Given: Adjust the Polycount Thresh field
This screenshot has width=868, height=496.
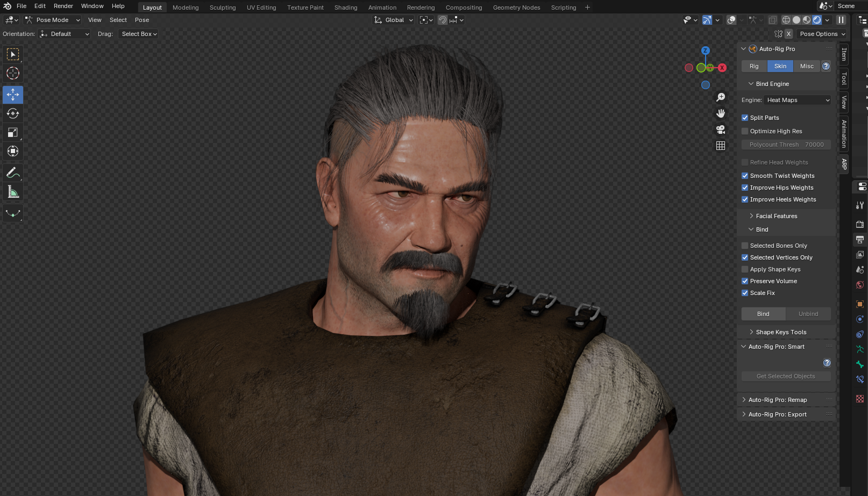Looking at the screenshot, I should pos(786,145).
